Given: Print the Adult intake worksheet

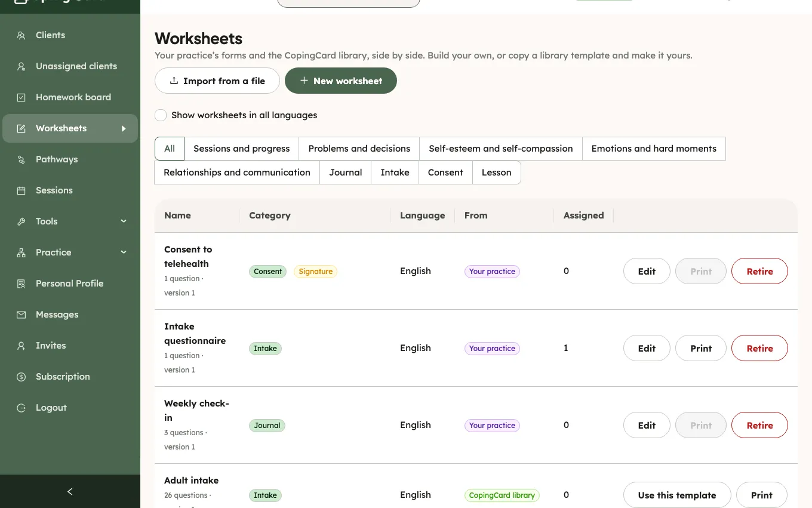Looking at the screenshot, I should pos(762,495).
